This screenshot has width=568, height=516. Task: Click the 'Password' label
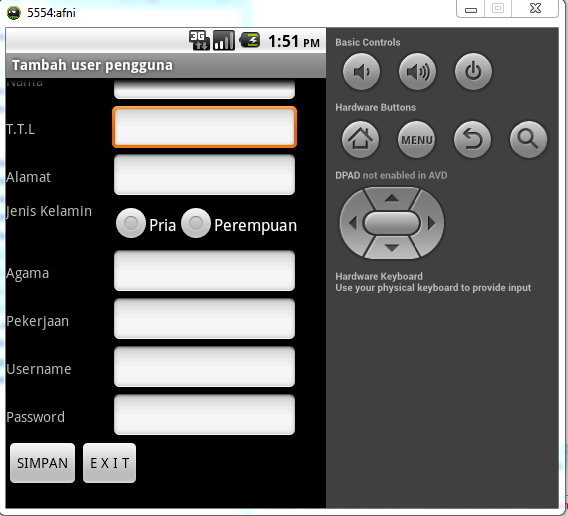[x=36, y=417]
